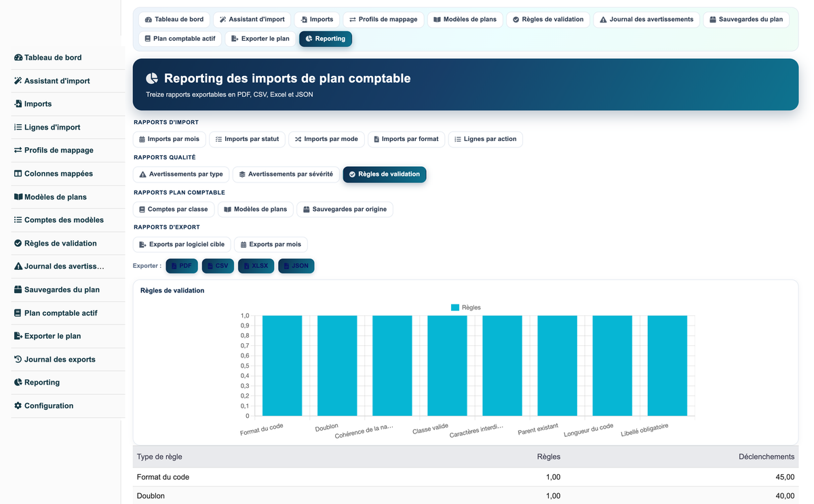
Task: Click the Imports icon in sidebar
Action: tap(18, 104)
